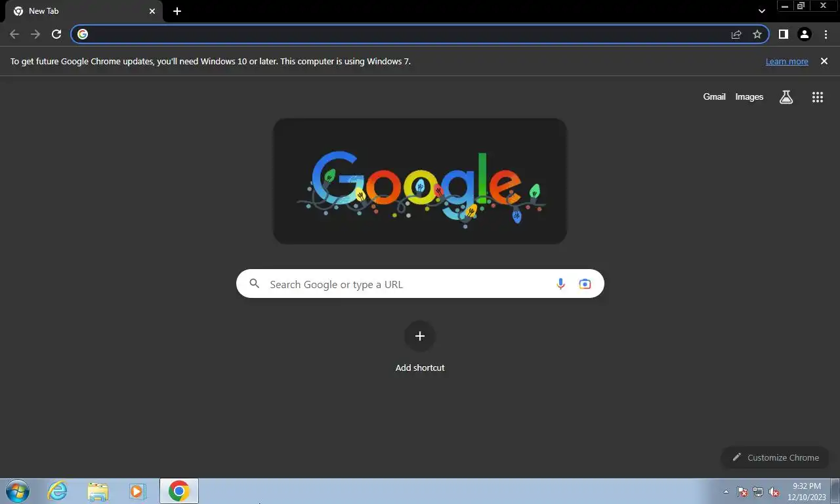Click Customize Chrome button
The height and width of the screenshot is (504, 840).
tap(775, 457)
